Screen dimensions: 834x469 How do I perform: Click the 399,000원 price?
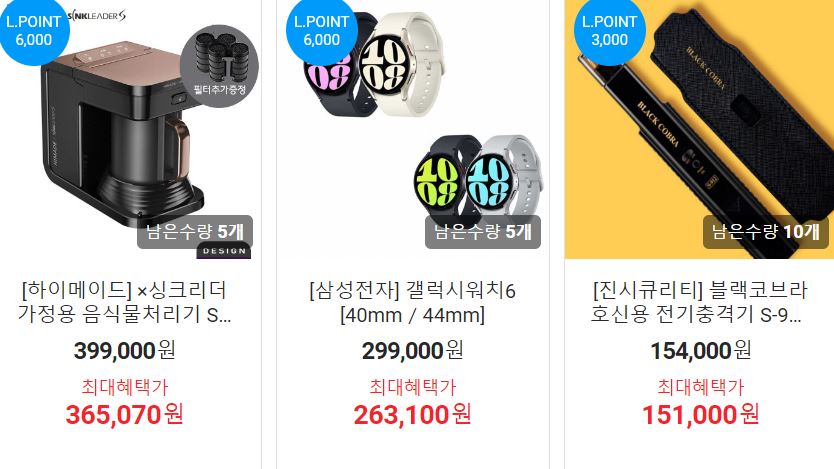[124, 350]
